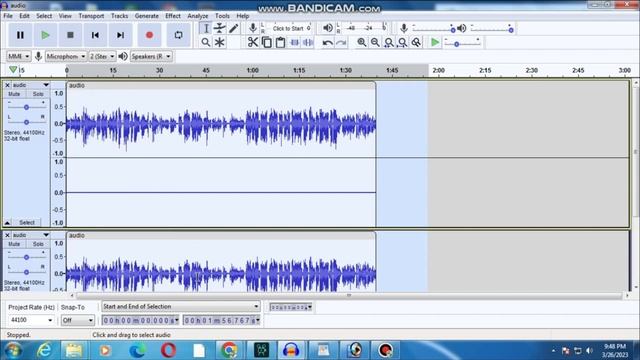Image resolution: width=640 pixels, height=360 pixels.
Task: Open the Select menu
Action: point(44,16)
